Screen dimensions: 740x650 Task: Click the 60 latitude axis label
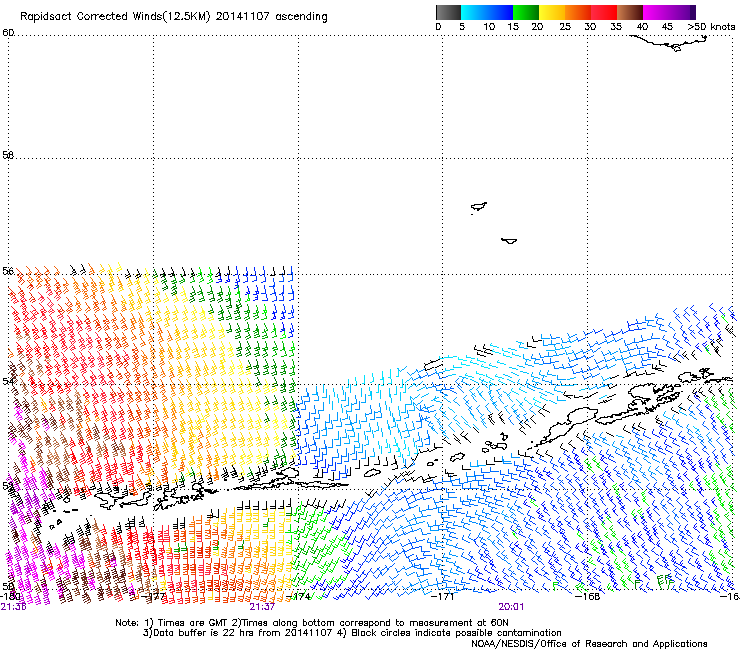point(8,33)
